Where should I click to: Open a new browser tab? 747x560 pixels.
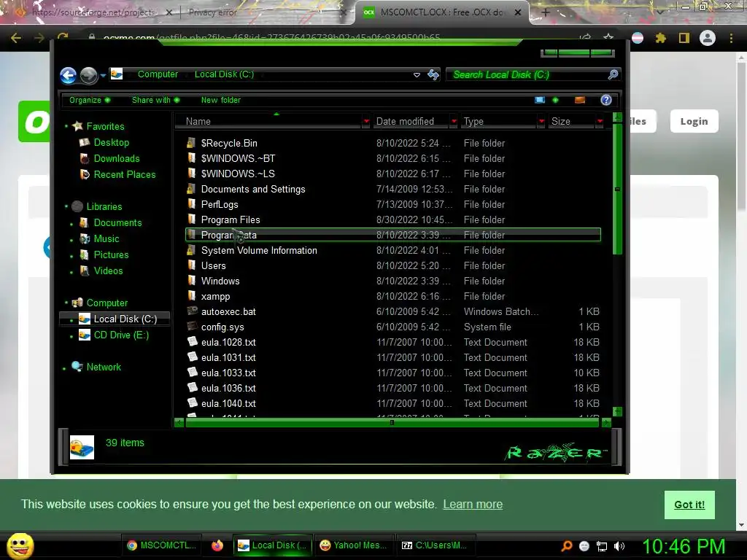click(546, 13)
